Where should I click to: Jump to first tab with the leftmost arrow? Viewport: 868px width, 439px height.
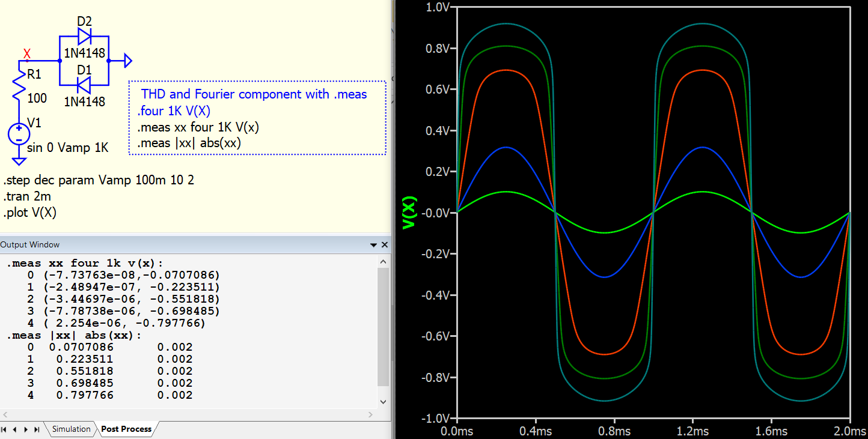4,429
